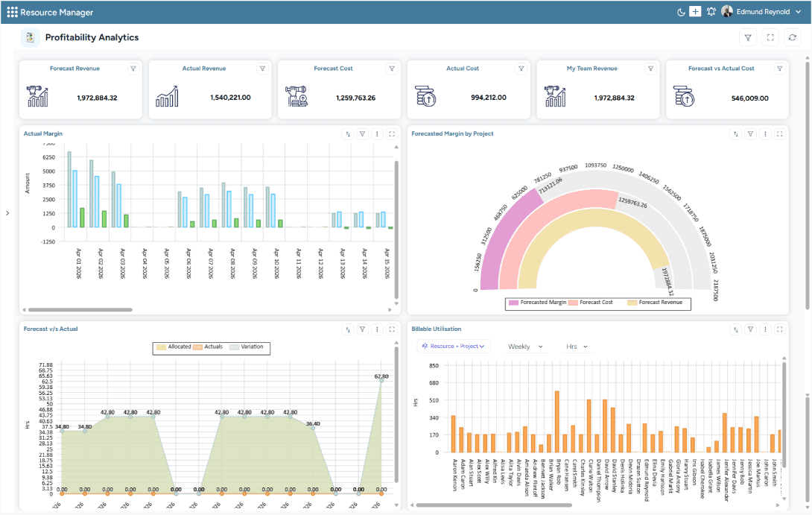
Task: Click the 994,212.00 Actual Cost value
Action: coord(489,98)
